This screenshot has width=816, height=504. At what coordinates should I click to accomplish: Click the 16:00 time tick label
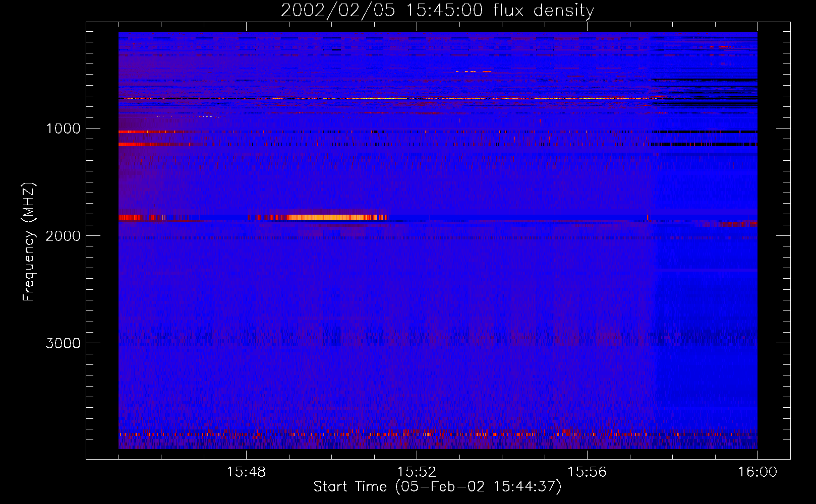coord(757,472)
